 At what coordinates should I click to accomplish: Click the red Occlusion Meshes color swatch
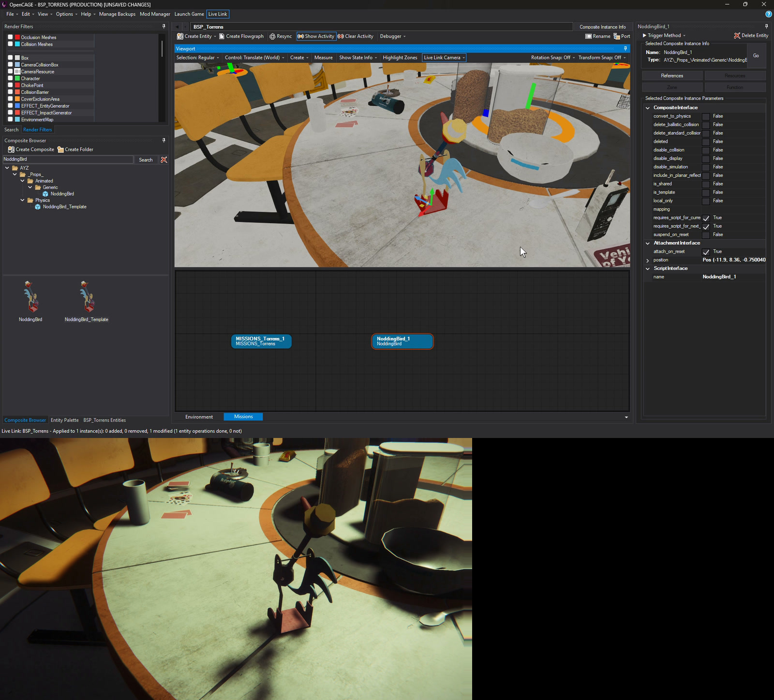17,37
